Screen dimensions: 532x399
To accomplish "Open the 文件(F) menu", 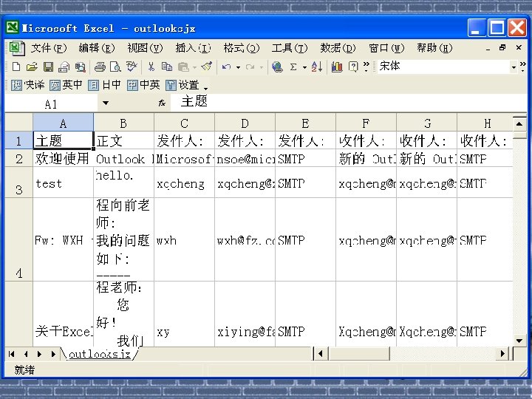I will [x=49, y=48].
